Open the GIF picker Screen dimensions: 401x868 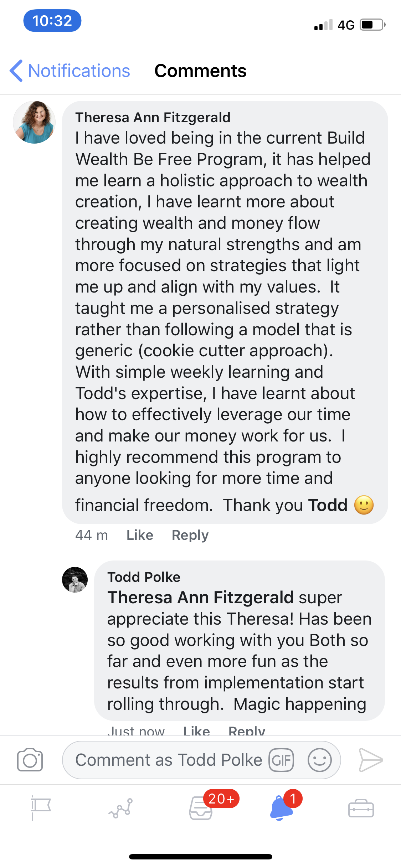[x=281, y=760]
